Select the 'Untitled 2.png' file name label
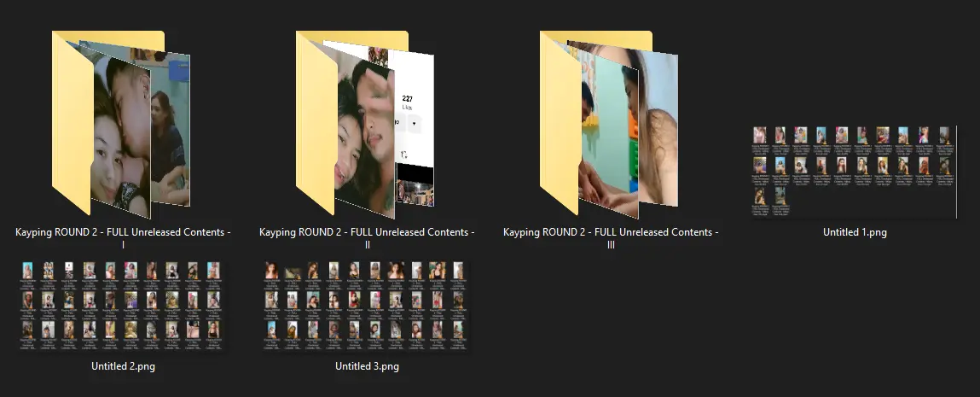Image resolution: width=980 pixels, height=397 pixels. 123,366
